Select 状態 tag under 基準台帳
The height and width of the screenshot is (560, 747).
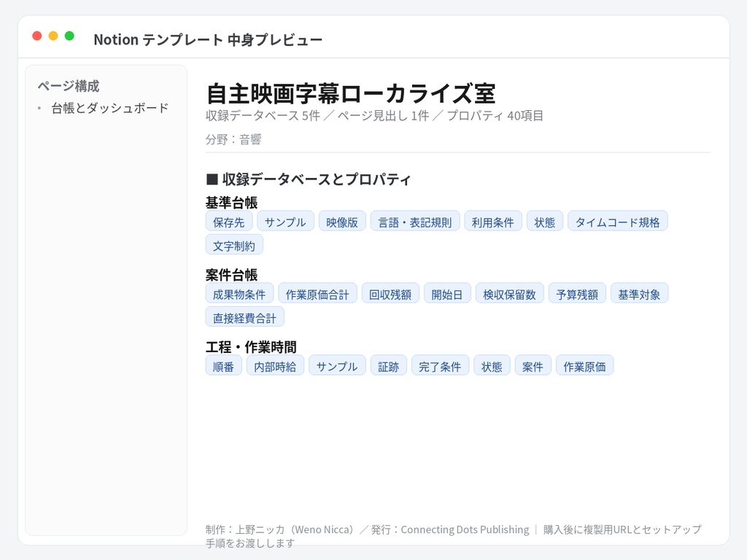(x=545, y=222)
